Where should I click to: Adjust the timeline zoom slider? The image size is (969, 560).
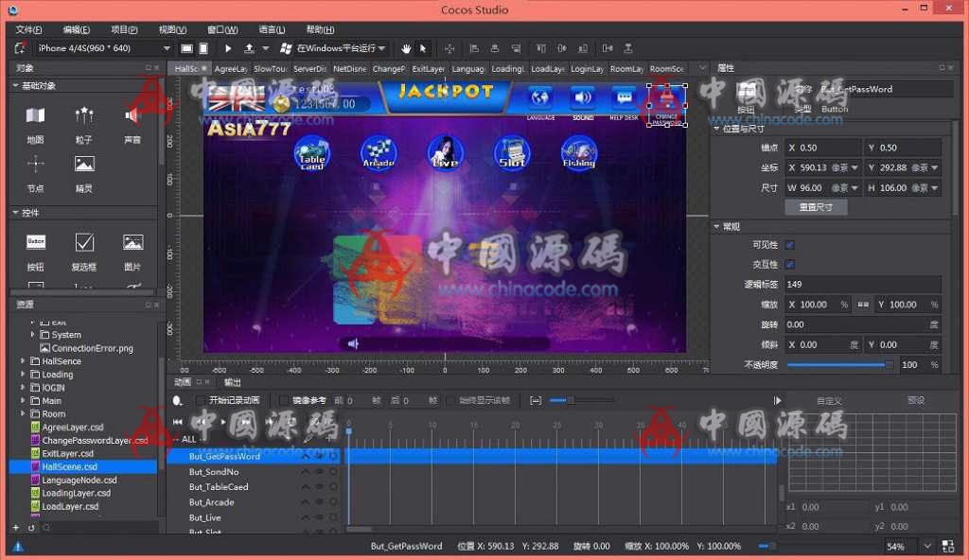(580, 400)
